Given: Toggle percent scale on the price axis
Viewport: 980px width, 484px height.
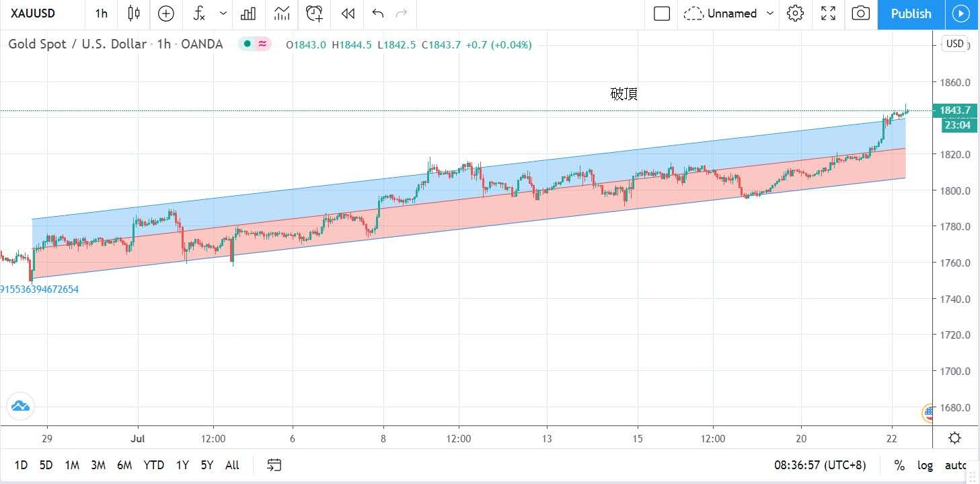Looking at the screenshot, I should tap(899, 465).
